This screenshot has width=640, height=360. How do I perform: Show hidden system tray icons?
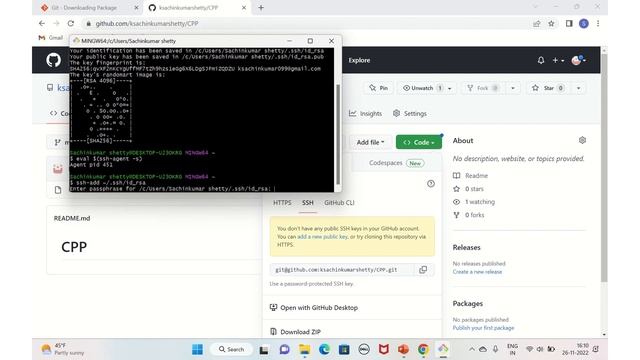pyautogui.click(x=472, y=349)
